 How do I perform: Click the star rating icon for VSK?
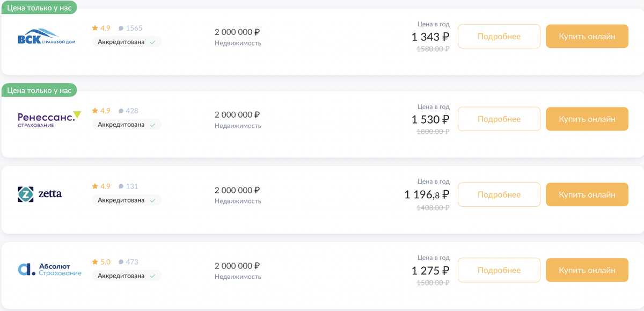point(95,28)
